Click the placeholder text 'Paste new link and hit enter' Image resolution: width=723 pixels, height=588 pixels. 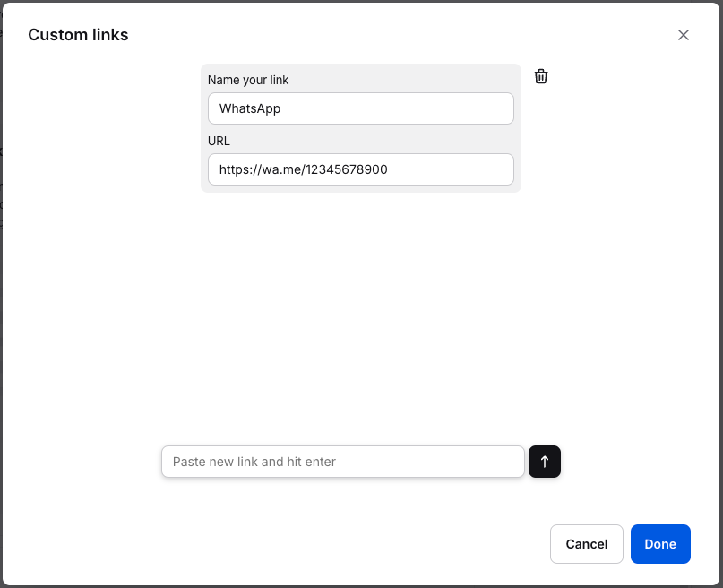point(254,462)
